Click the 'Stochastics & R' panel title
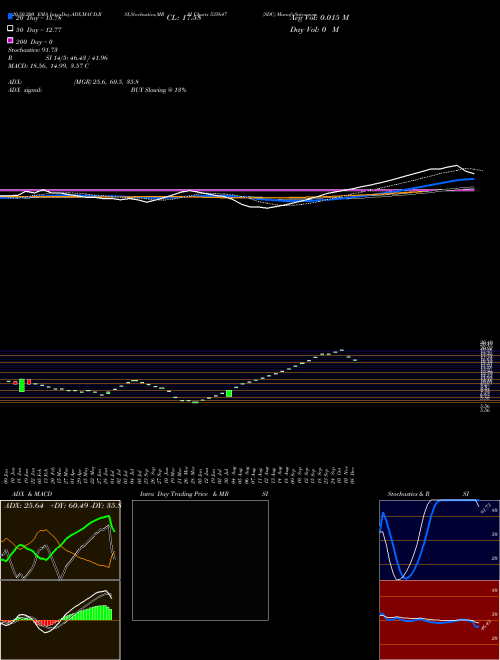Screen dimensions: 500x660 (x=408, y=494)
